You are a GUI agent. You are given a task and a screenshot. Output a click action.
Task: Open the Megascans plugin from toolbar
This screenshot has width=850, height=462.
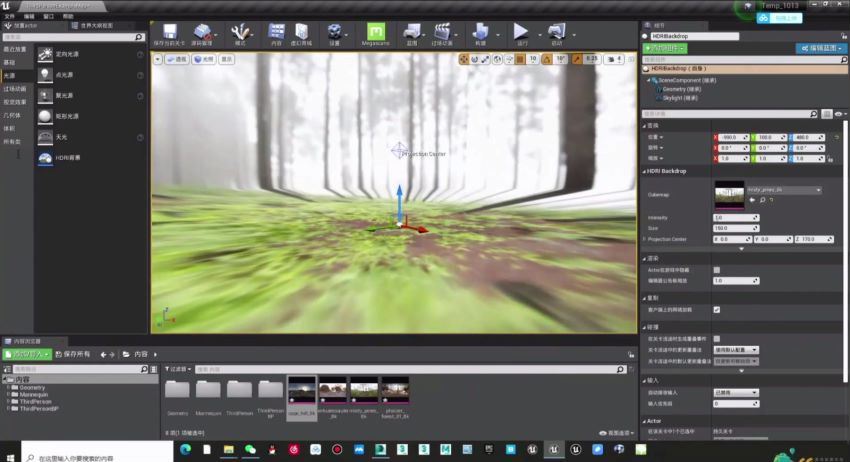[375, 35]
